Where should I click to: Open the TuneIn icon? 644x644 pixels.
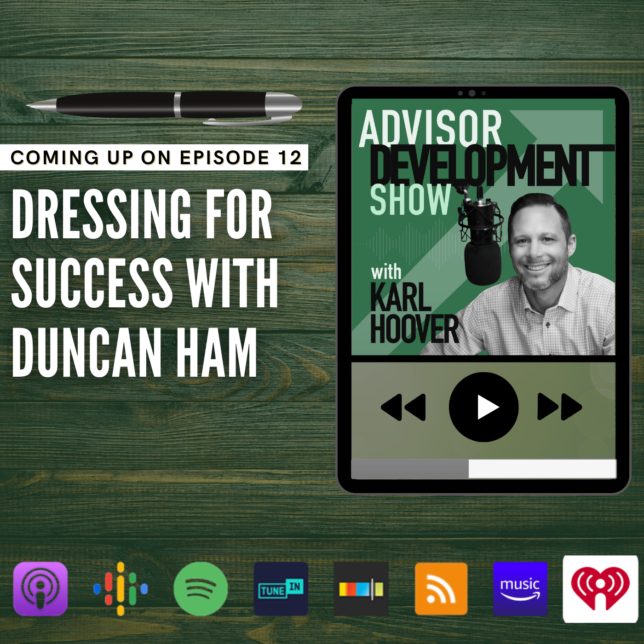click(x=281, y=588)
